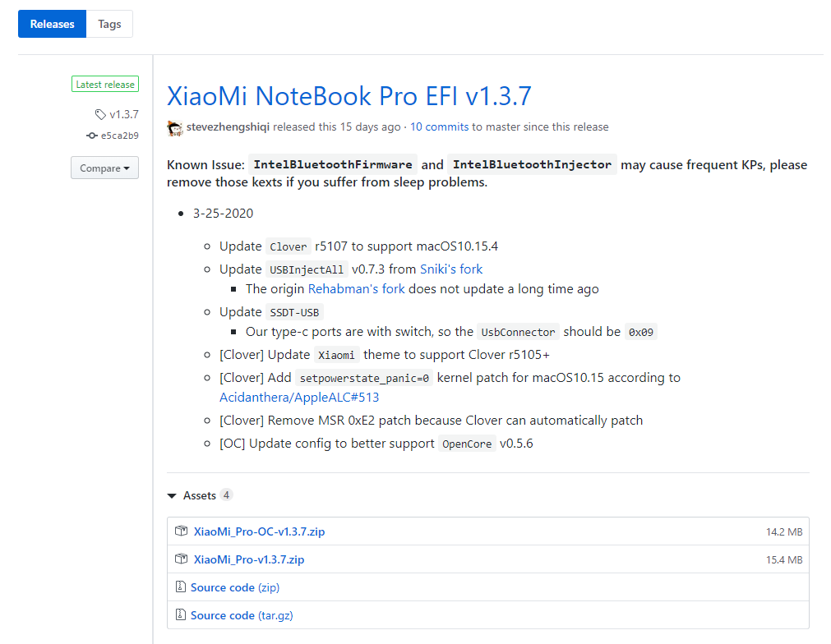Switch to the Tags tab

pyautogui.click(x=109, y=24)
